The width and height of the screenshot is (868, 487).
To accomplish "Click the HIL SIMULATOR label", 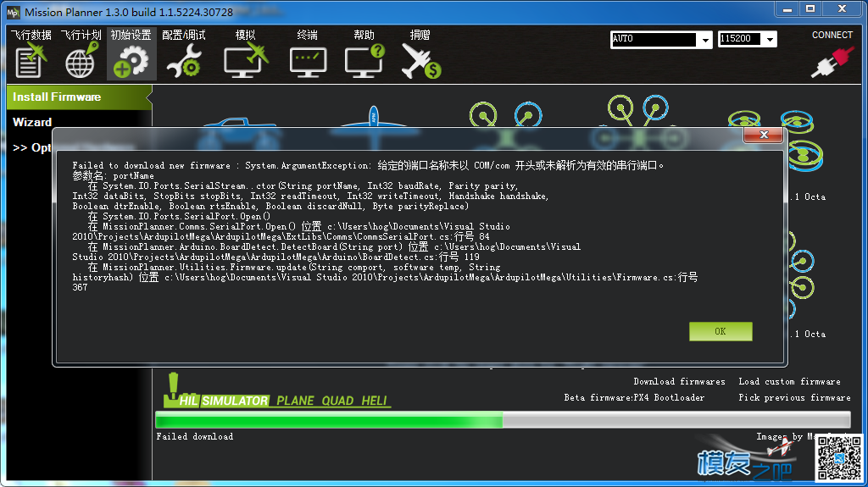I will [x=224, y=401].
